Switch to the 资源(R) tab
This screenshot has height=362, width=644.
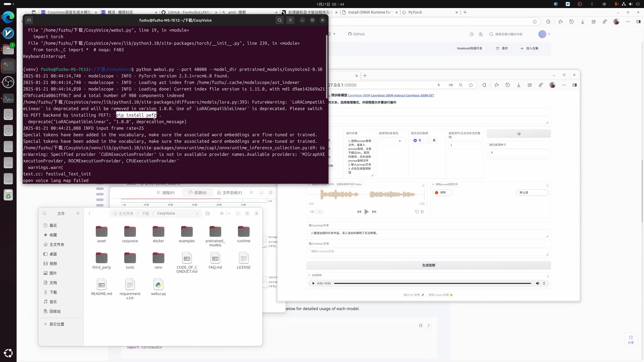[198, 193]
